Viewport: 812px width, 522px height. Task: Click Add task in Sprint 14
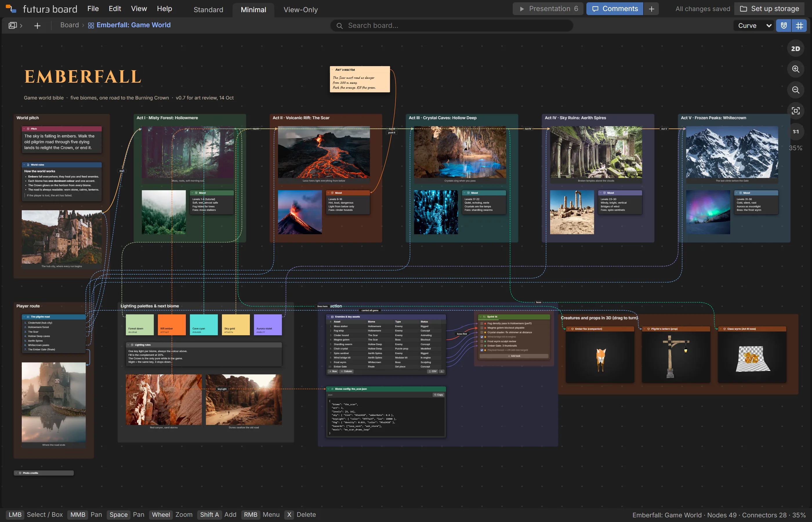(514, 356)
